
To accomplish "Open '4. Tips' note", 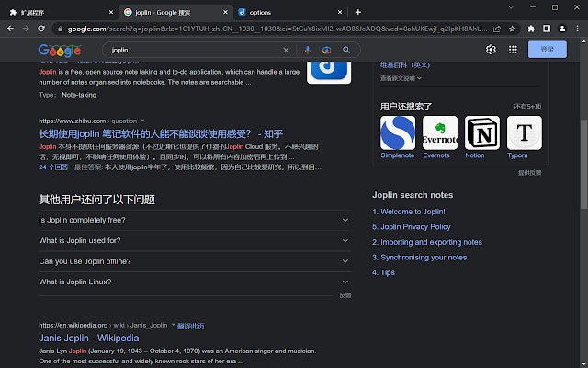I will (384, 272).
